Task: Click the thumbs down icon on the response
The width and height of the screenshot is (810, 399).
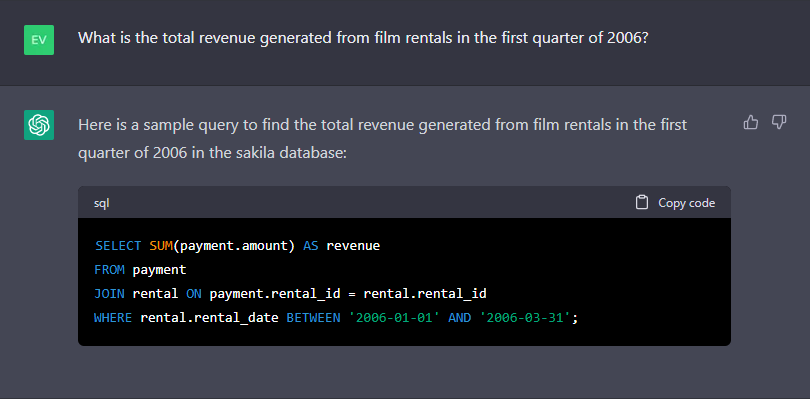Action: [x=779, y=122]
